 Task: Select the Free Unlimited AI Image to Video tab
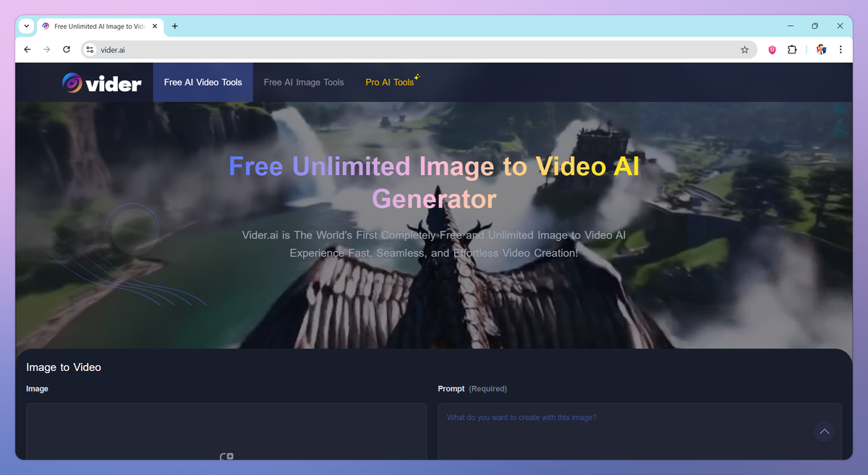(x=100, y=26)
